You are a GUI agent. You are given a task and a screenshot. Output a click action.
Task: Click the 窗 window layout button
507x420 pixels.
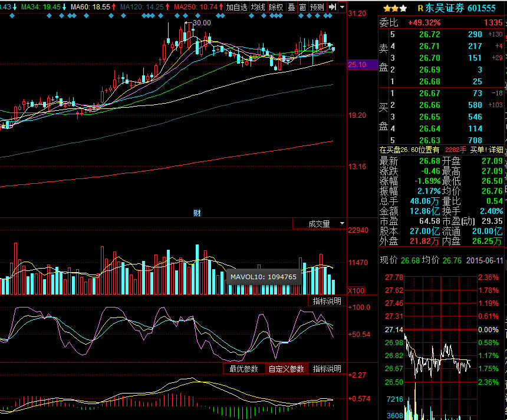click(302, 7)
